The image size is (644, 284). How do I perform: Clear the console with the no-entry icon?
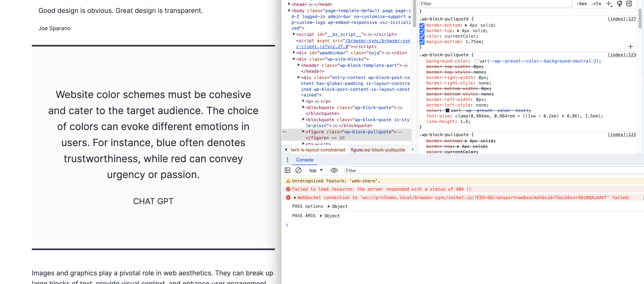point(299,170)
